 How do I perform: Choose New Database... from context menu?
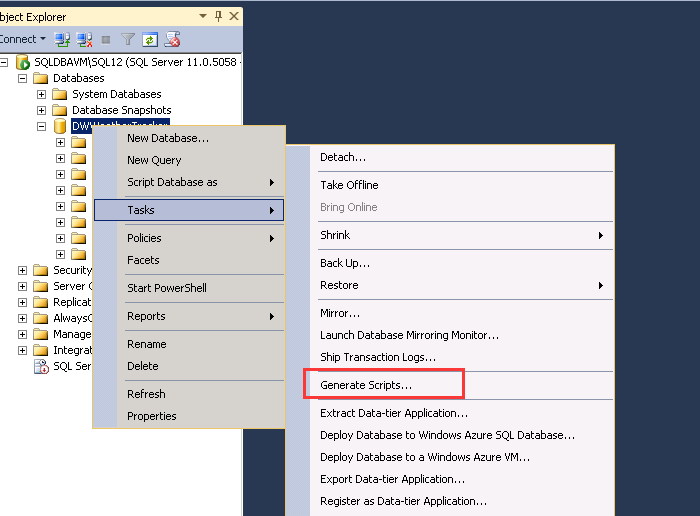click(189, 138)
